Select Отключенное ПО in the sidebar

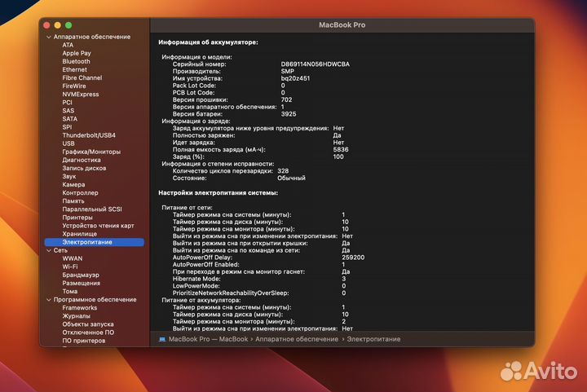[x=88, y=333]
